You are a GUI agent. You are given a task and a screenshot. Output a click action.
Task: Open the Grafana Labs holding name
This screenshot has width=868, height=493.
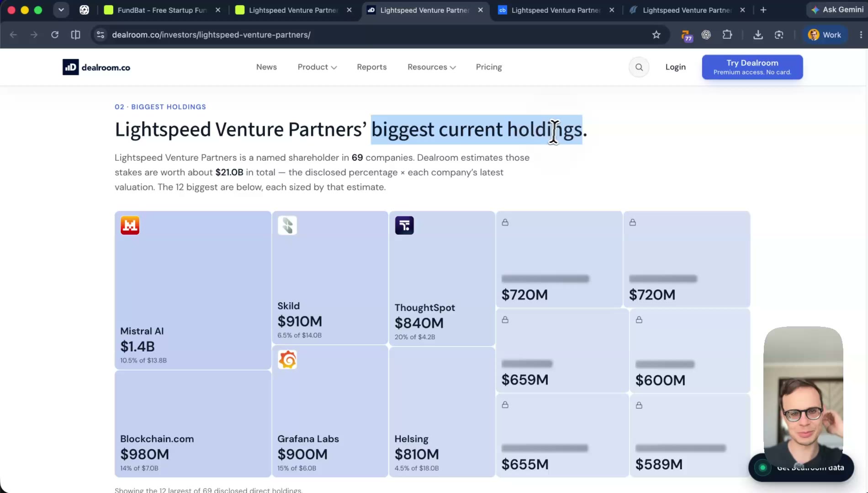[308, 439]
